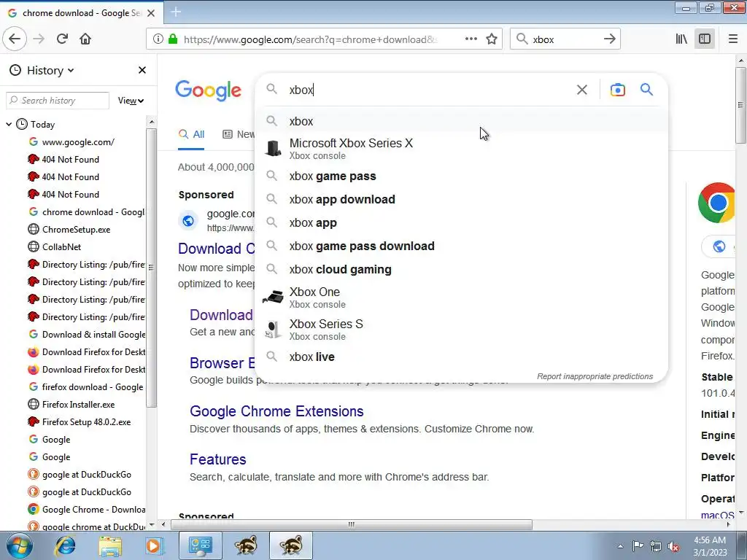747x560 pixels.
Task: Choose the Xbox Series S suggestion
Action: pyautogui.click(x=461, y=330)
